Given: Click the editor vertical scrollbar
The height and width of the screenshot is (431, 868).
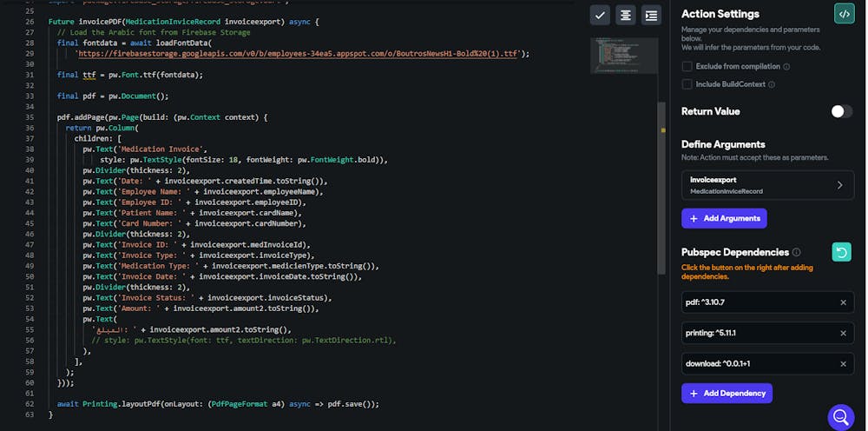Looking at the screenshot, I should coord(662,187).
